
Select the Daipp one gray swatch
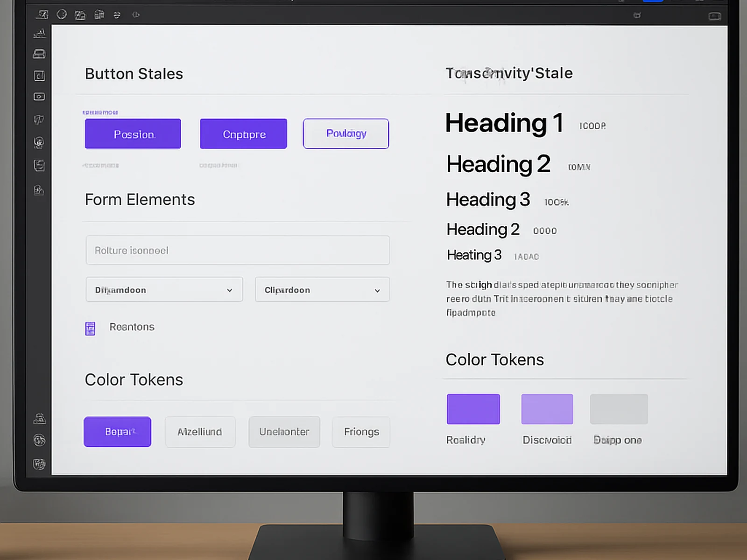[619, 409]
